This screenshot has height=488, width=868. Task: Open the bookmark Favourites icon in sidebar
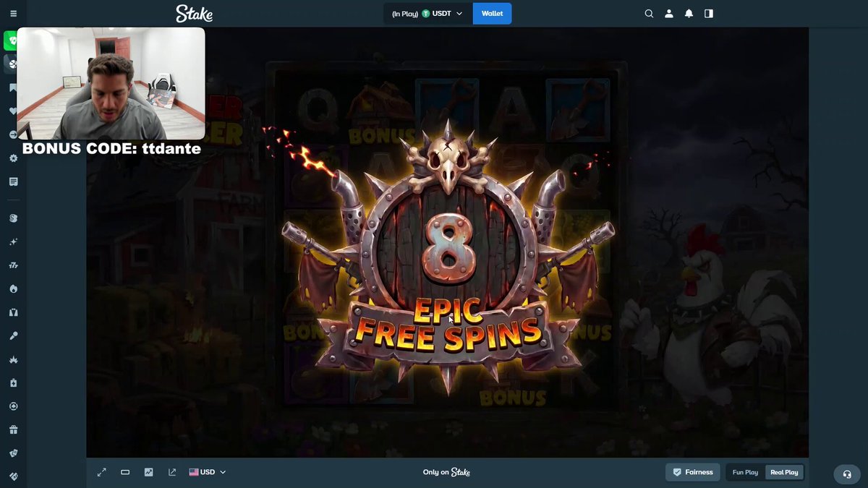click(13, 87)
